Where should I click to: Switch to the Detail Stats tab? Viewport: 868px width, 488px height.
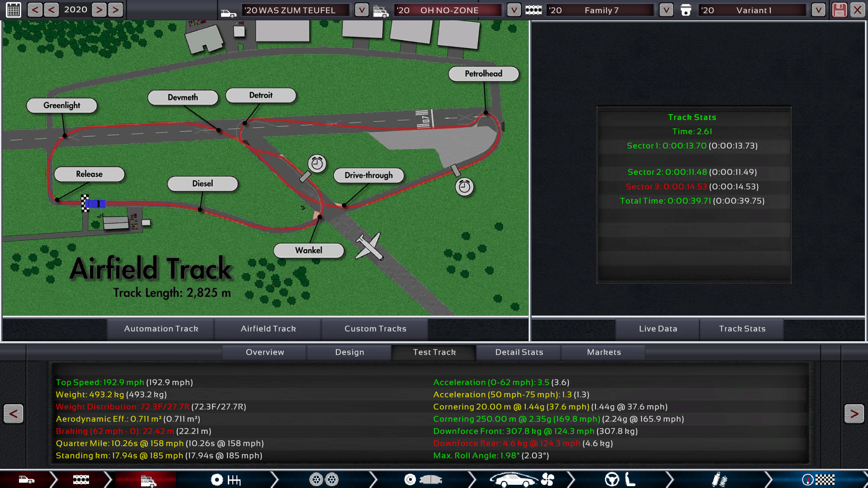pos(519,352)
